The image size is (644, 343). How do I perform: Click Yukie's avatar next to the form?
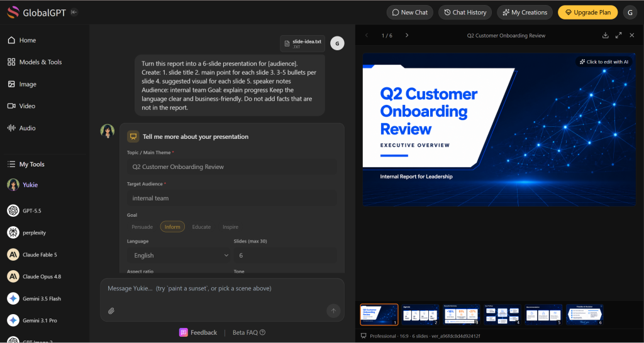(x=108, y=131)
